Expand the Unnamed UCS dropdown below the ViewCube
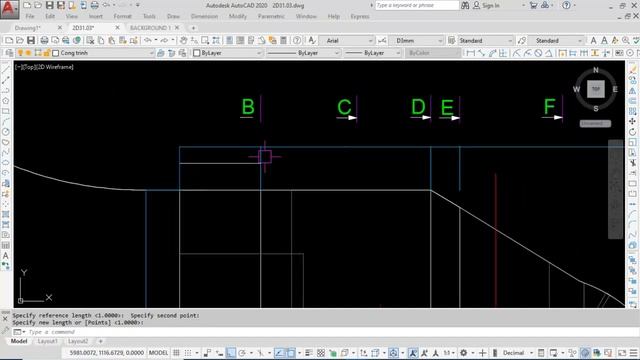This screenshot has width=640, height=360. tap(596, 123)
